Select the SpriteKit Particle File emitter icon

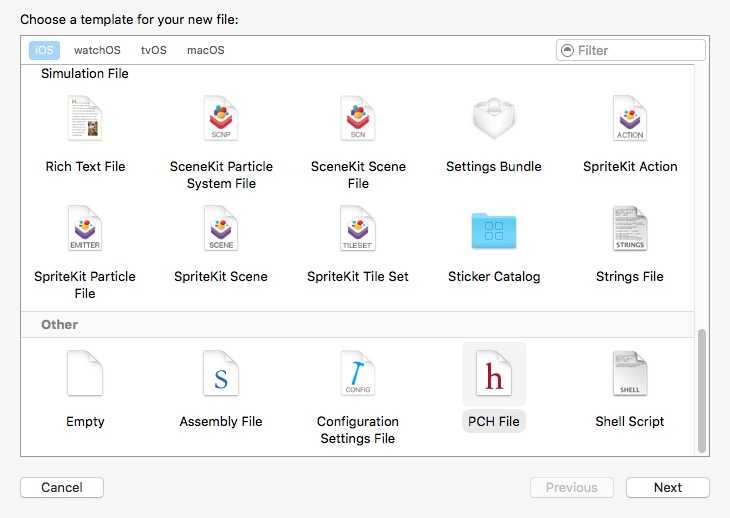(85, 229)
